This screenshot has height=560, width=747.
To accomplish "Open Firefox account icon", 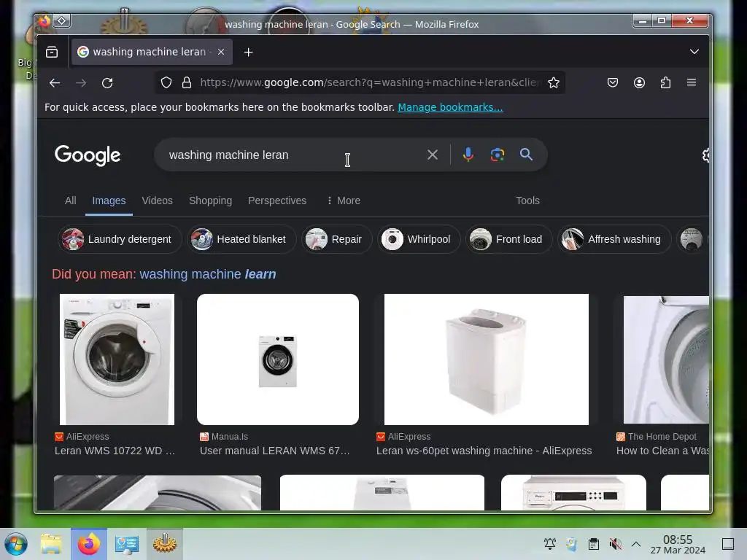I will tap(639, 82).
